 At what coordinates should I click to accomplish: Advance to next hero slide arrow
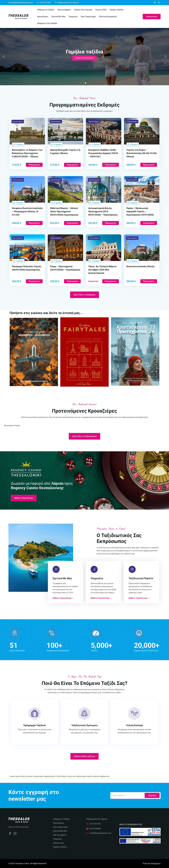click(165, 57)
